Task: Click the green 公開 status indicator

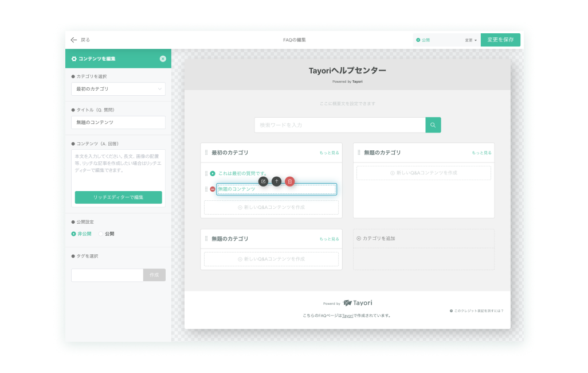Action: [x=423, y=40]
